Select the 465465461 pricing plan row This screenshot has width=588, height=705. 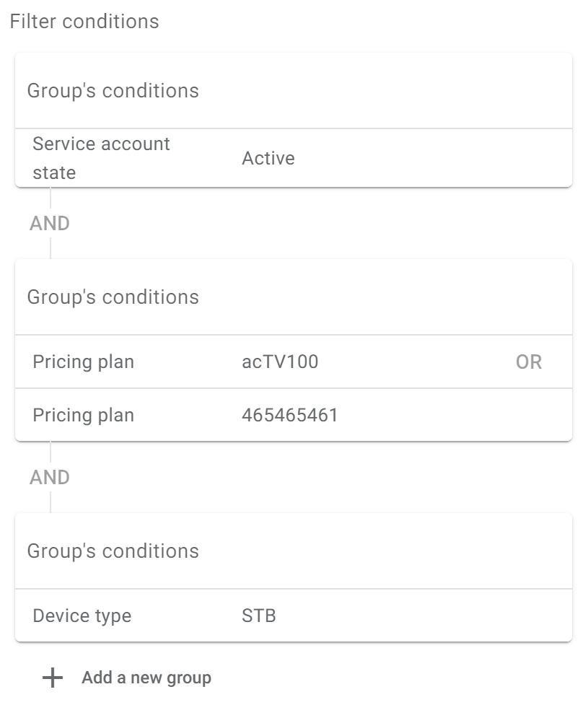tap(294, 414)
